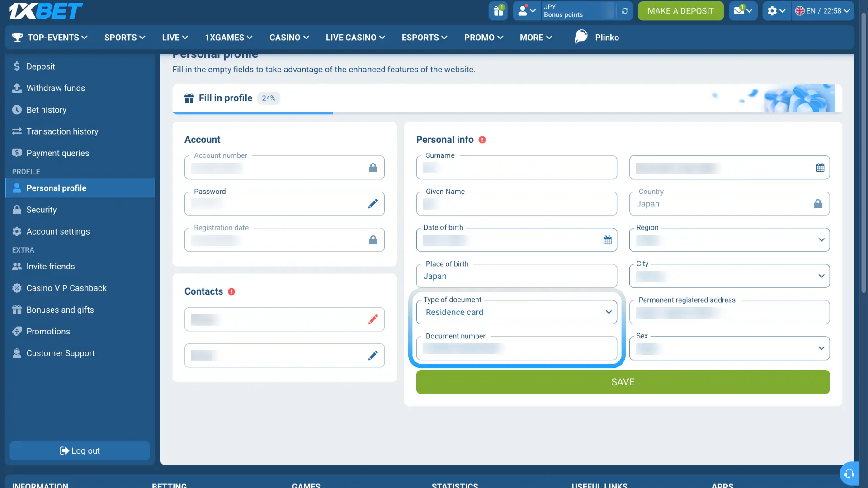Expand the CASINO menu
The width and height of the screenshot is (868, 488).
pyautogui.click(x=289, y=38)
